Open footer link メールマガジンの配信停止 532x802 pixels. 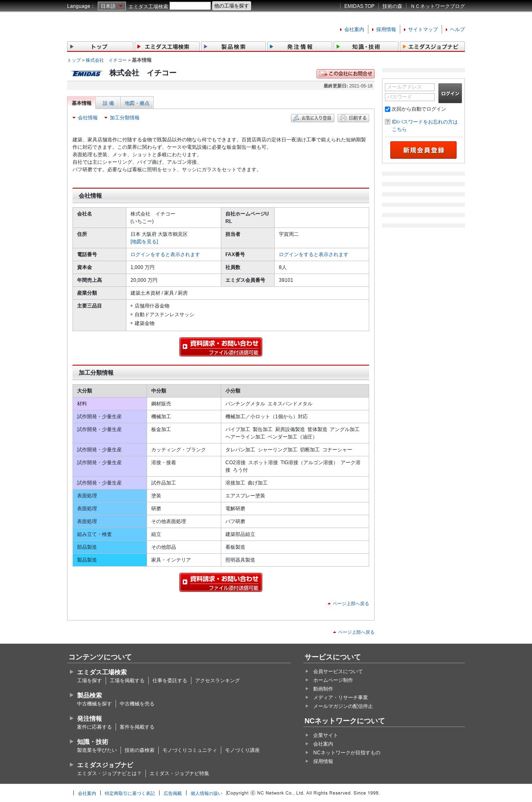tap(343, 706)
